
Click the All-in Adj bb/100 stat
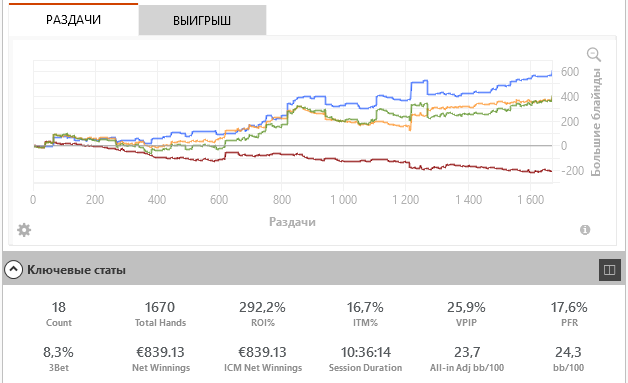467,358
